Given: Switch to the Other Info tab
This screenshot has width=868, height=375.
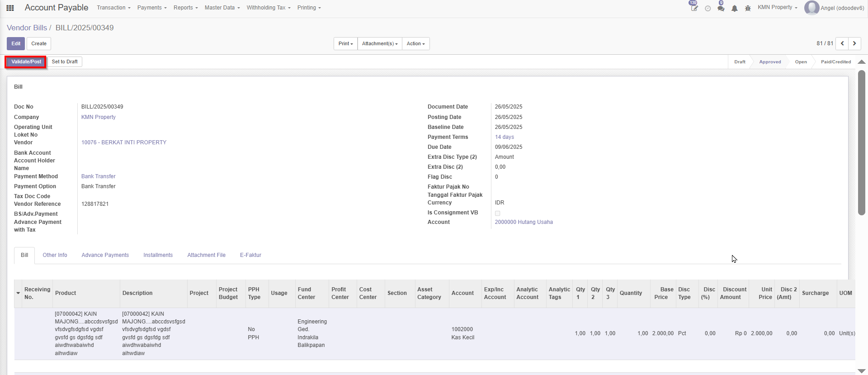Looking at the screenshot, I should click(55, 255).
